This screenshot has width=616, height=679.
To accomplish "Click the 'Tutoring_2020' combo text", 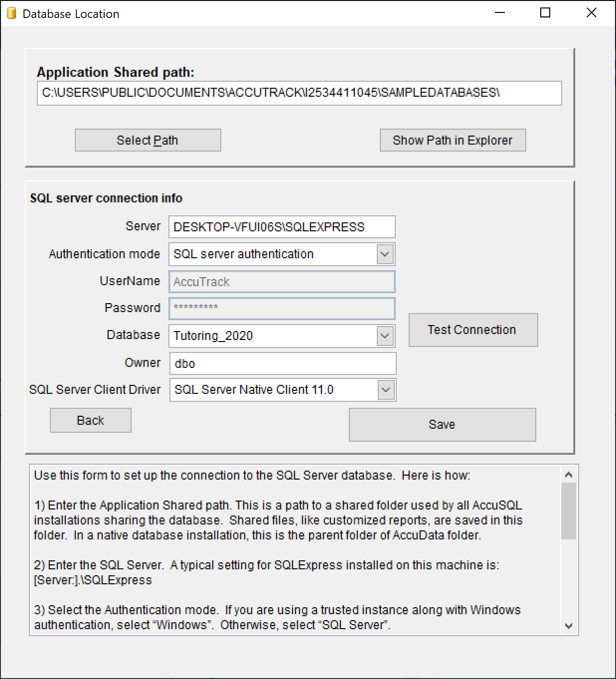I will tap(213, 336).
